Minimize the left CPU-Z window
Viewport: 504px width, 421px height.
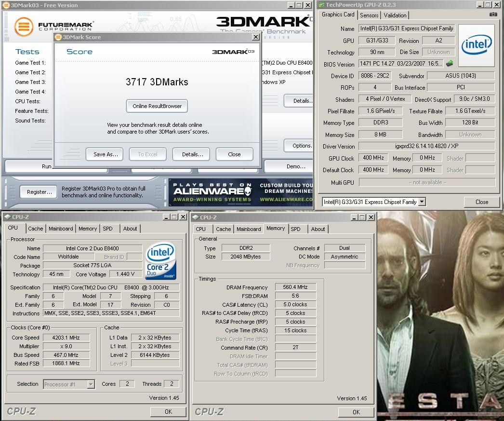pyautogui.click(x=166, y=217)
